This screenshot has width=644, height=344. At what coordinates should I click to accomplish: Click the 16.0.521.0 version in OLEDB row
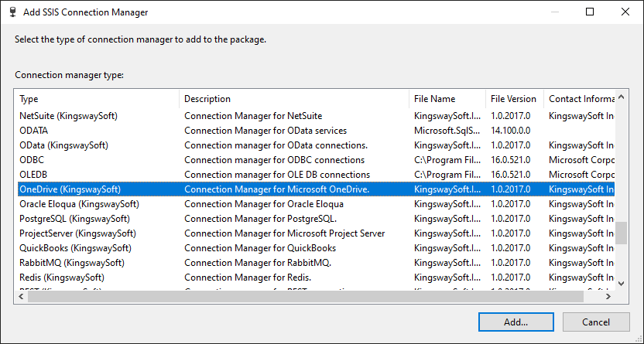click(511, 175)
